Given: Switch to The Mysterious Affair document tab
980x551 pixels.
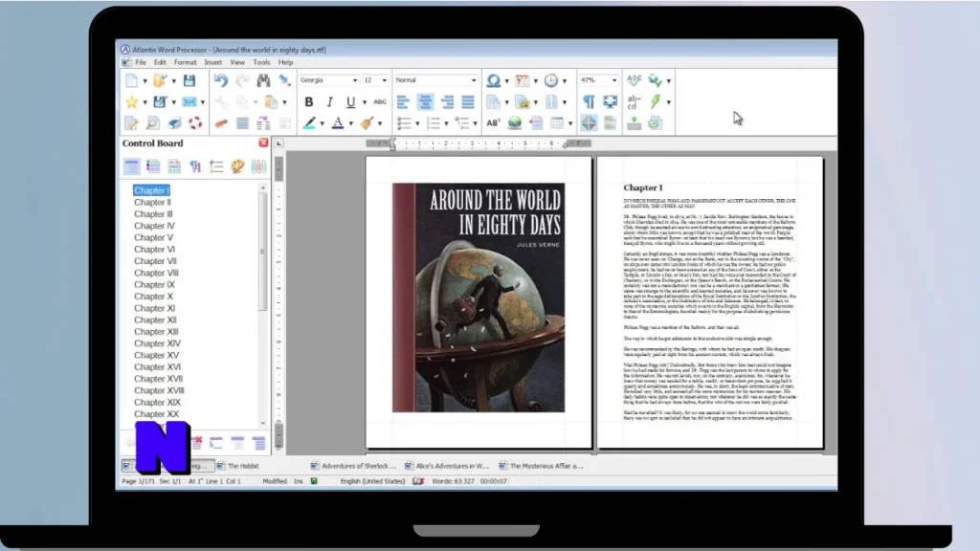Looking at the screenshot, I should point(542,466).
